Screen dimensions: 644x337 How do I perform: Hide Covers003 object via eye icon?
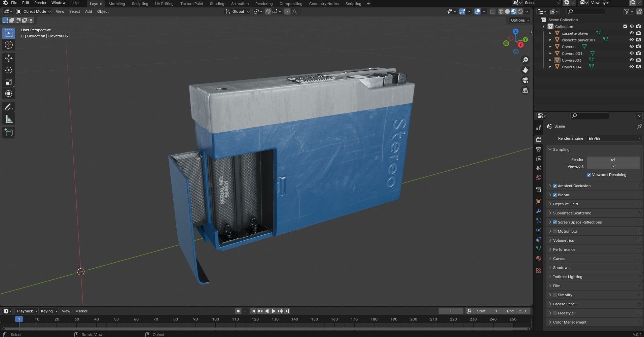click(x=632, y=60)
